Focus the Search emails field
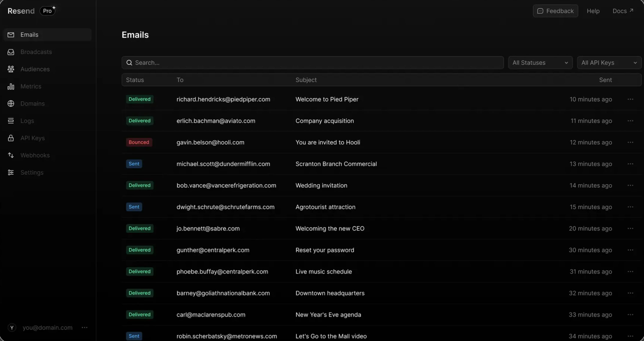The image size is (644, 341). click(x=313, y=63)
